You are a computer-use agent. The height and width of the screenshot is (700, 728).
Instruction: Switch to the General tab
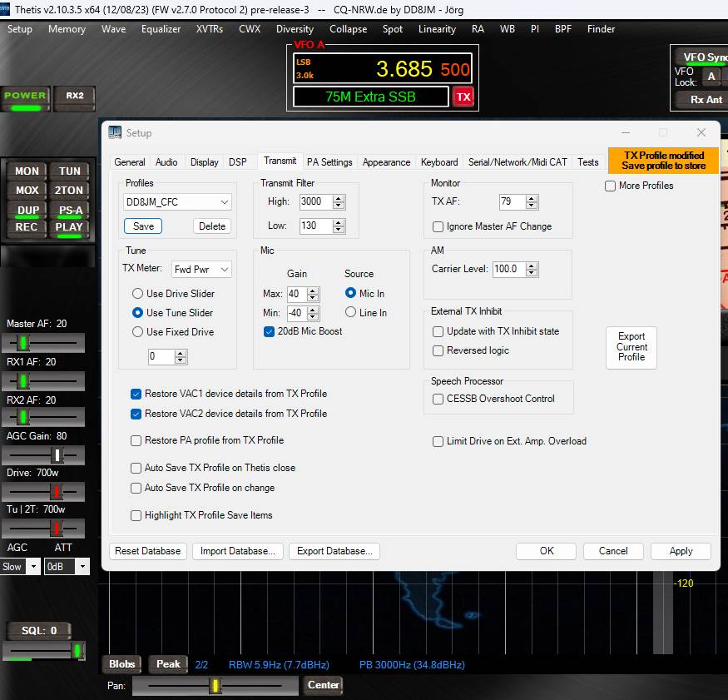point(130,162)
